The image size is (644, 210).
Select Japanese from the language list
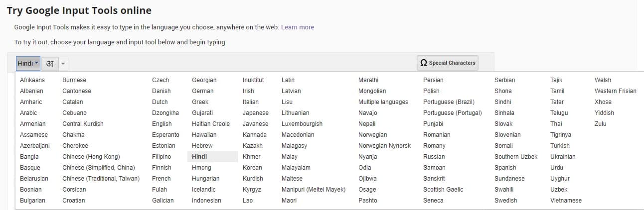(x=256, y=113)
